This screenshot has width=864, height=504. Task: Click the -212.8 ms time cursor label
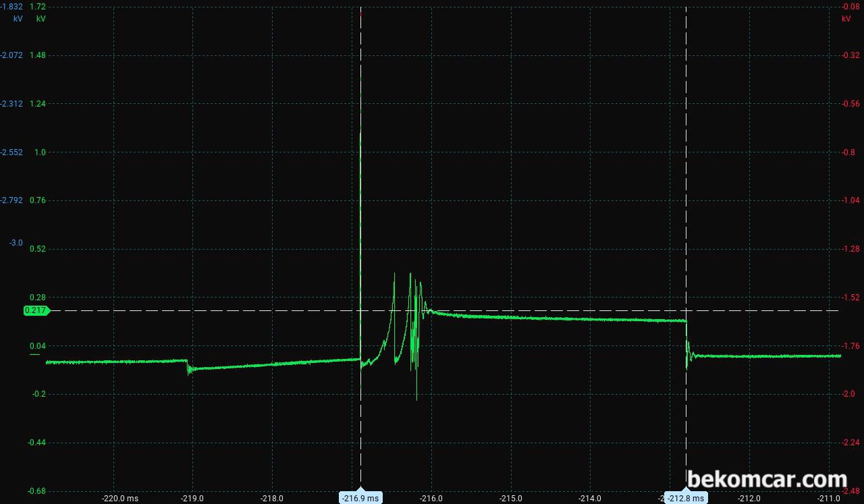[x=686, y=498]
